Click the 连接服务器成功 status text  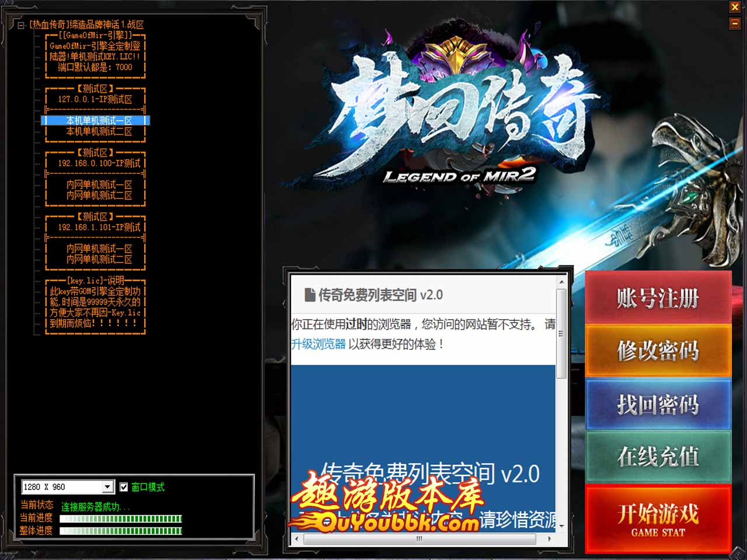tap(96, 507)
